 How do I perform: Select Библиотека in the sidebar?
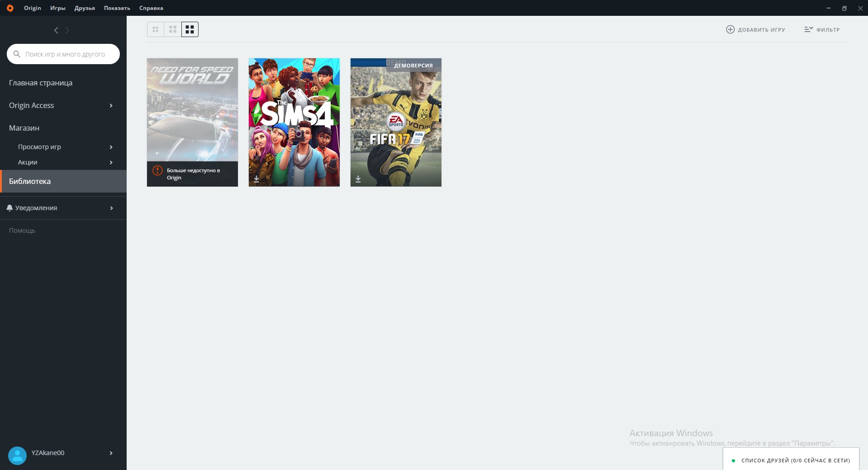63,181
